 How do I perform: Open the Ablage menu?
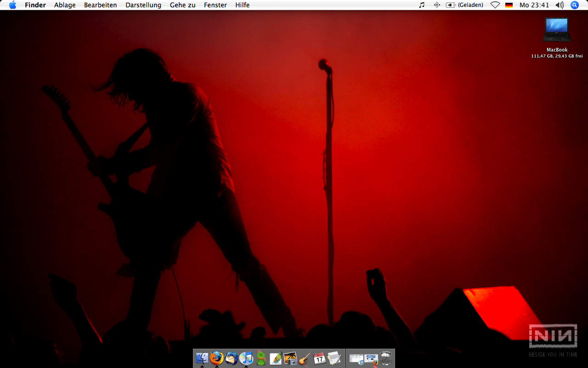[x=65, y=5]
